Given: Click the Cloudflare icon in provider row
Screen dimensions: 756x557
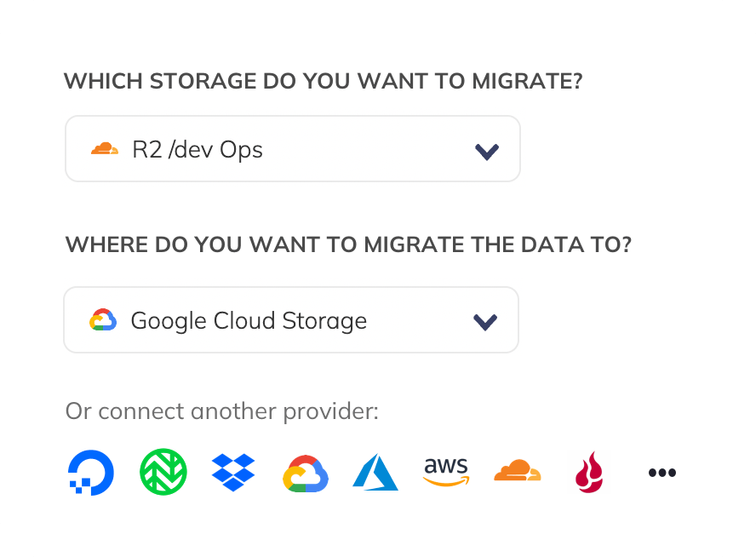Looking at the screenshot, I should (x=517, y=470).
